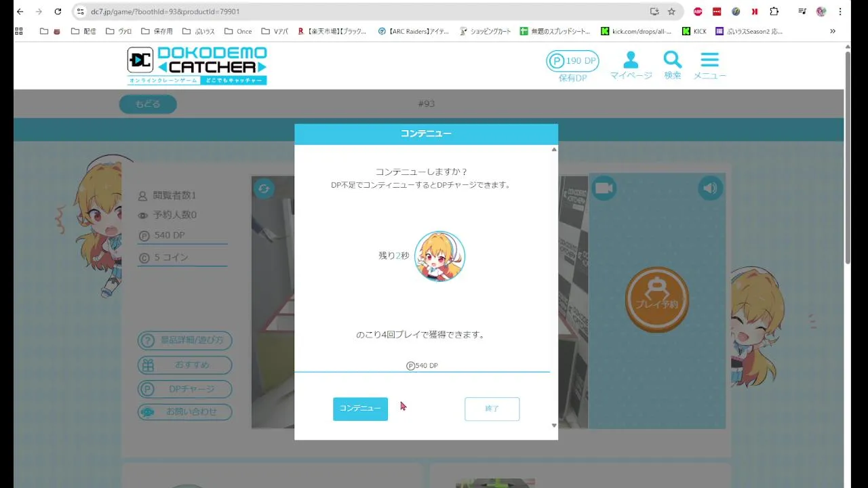
Task: Bookmark this page with star icon
Action: [x=671, y=12]
